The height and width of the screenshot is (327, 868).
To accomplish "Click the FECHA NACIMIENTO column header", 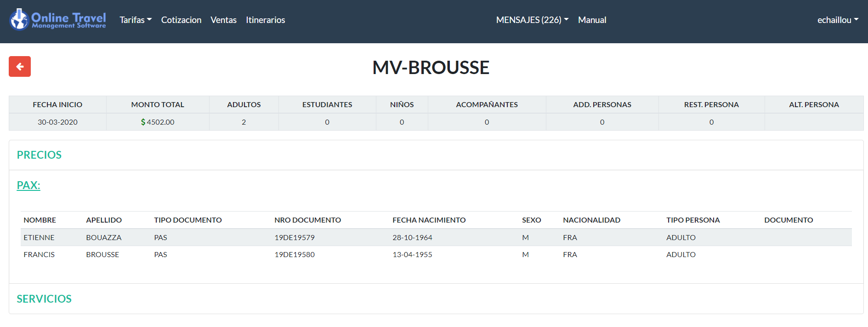I will [x=429, y=220].
